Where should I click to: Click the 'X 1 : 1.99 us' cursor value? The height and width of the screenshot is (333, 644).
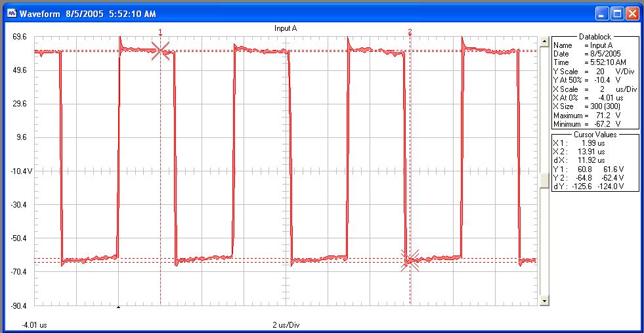pos(579,143)
